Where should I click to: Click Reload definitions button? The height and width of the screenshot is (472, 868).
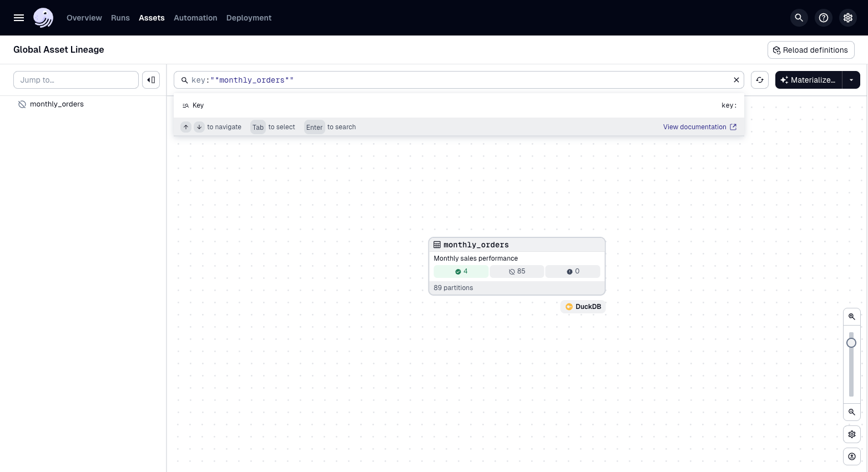point(810,50)
